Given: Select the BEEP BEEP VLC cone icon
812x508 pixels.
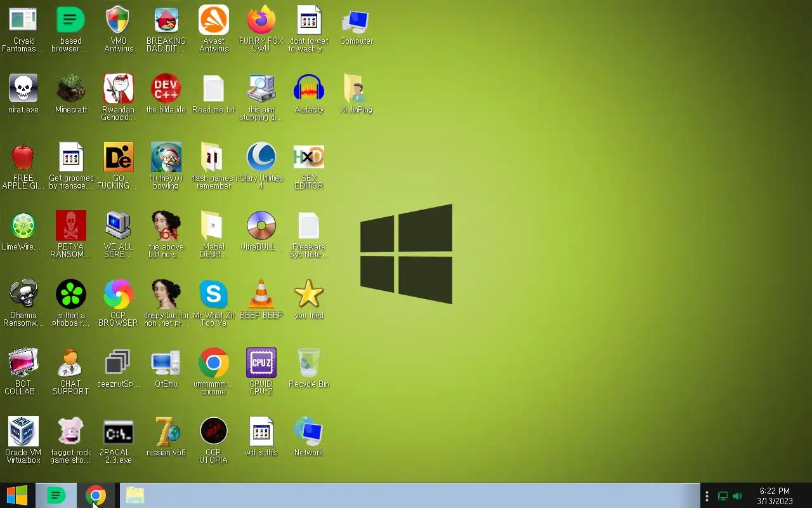Looking at the screenshot, I should (261, 295).
